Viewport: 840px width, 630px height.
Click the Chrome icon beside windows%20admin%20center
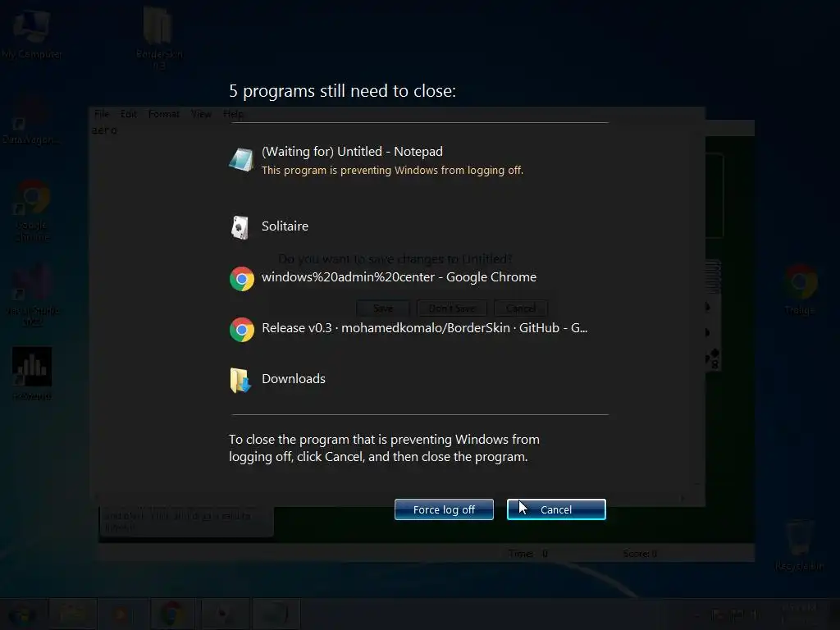242,279
